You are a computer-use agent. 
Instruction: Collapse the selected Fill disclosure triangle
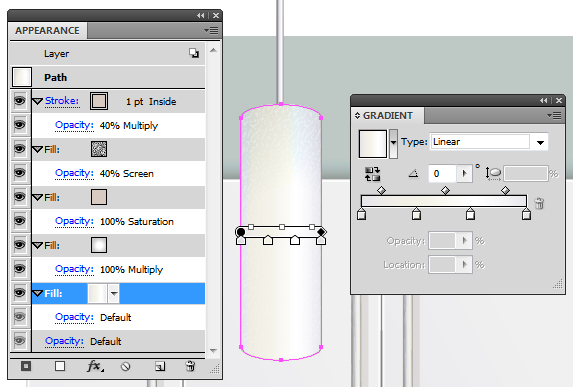pyautogui.click(x=38, y=293)
